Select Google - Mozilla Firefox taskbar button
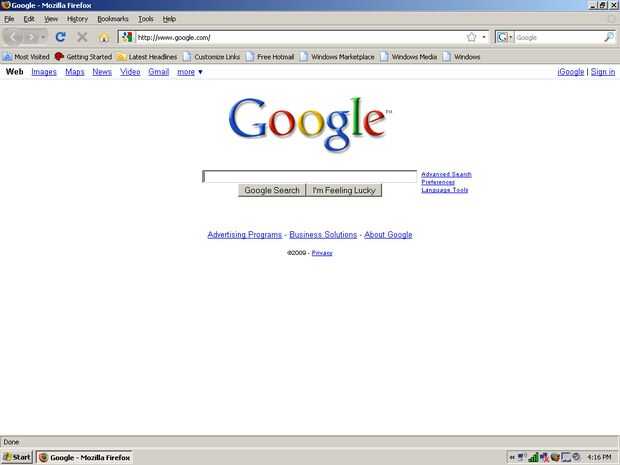620x465 pixels. 85,457
